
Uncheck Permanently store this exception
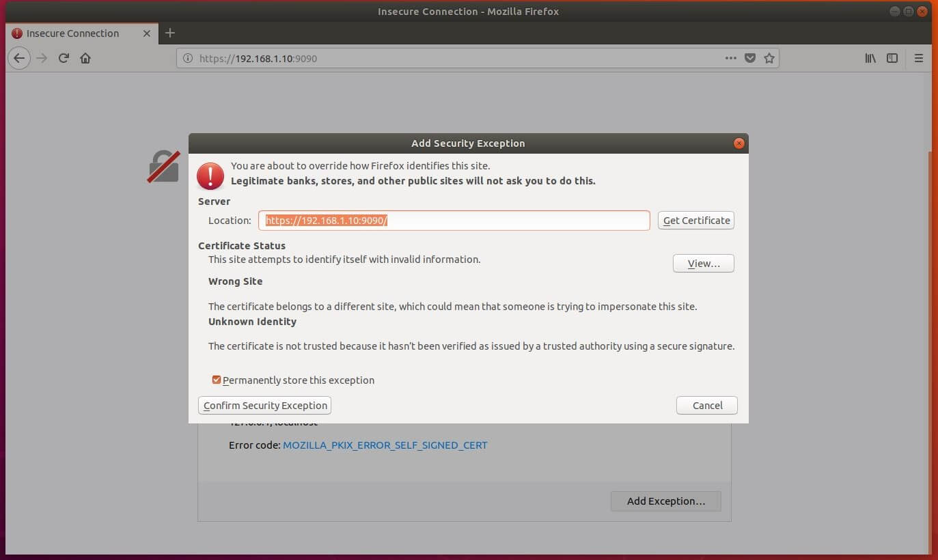point(217,380)
